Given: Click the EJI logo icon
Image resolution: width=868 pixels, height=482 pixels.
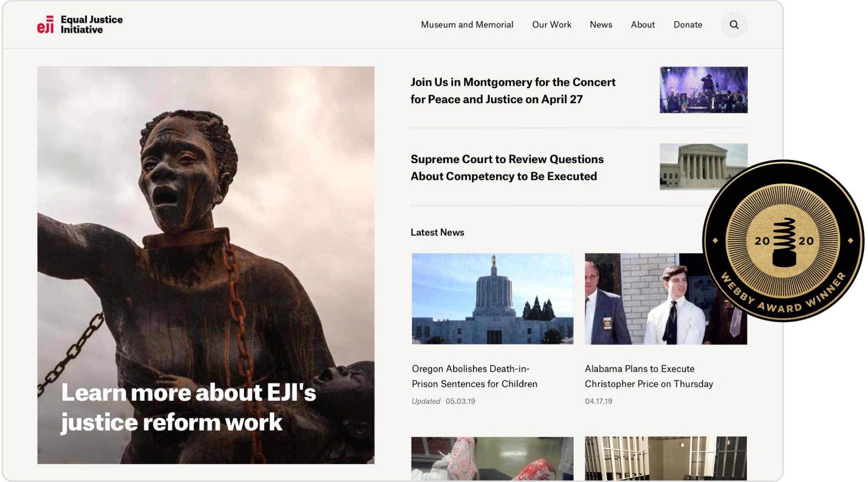Looking at the screenshot, I should [45, 25].
